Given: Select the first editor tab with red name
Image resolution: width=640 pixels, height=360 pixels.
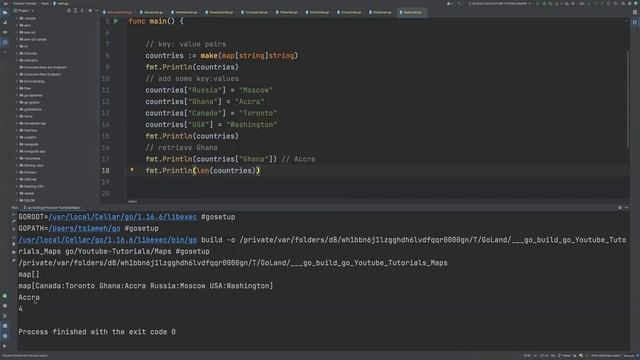Looking at the screenshot, I should pyautogui.click(x=119, y=12).
